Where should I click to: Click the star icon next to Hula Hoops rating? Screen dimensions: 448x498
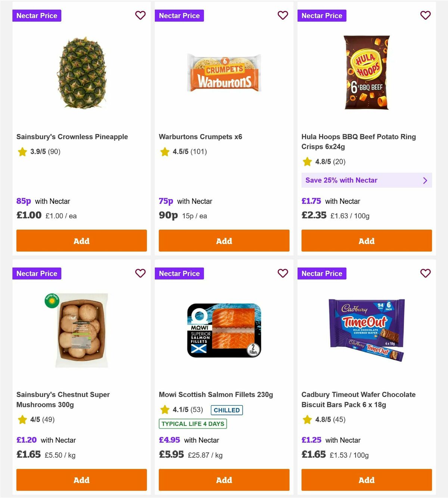pos(307,162)
